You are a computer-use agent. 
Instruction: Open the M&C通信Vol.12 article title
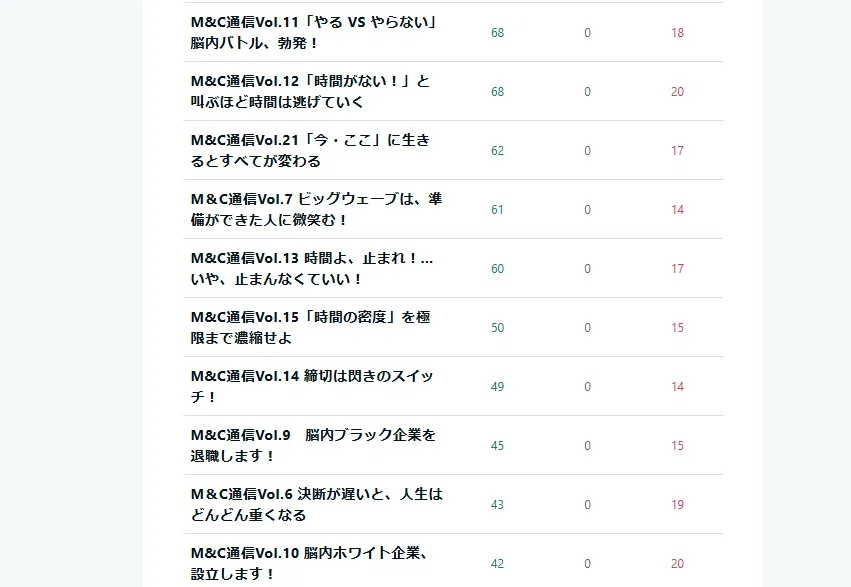pyautogui.click(x=310, y=92)
